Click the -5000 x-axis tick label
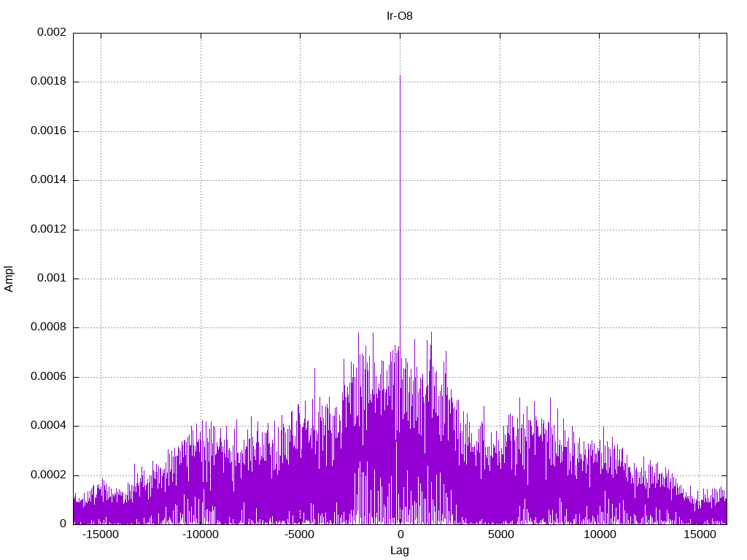Image resolution: width=747 pixels, height=560 pixels. tap(300, 534)
